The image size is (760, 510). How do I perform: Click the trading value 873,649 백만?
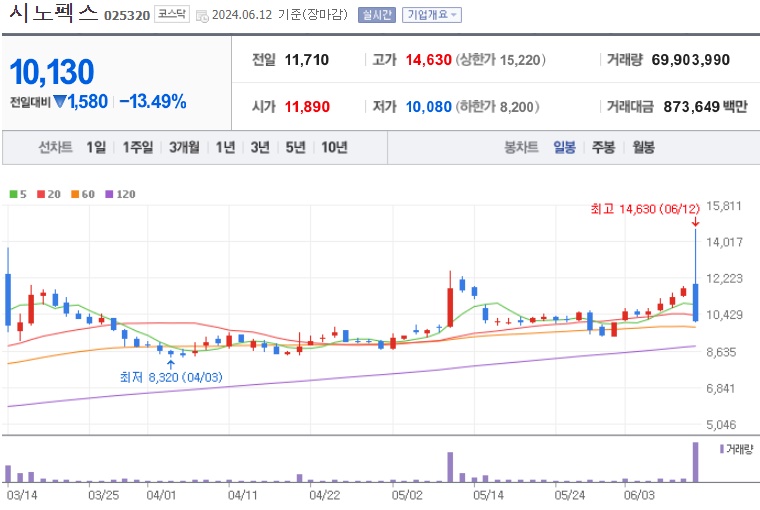pos(706,106)
